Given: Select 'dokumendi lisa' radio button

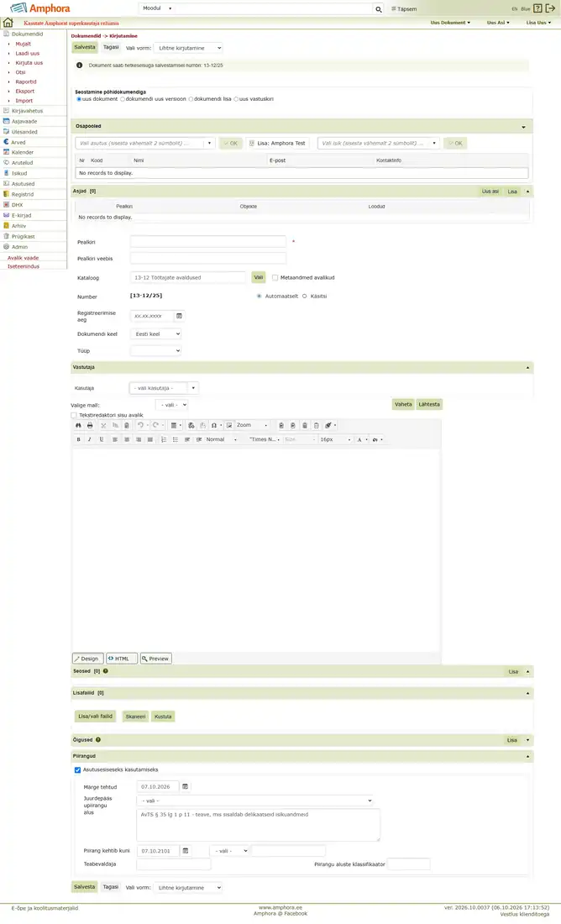Looking at the screenshot, I should click(x=191, y=99).
